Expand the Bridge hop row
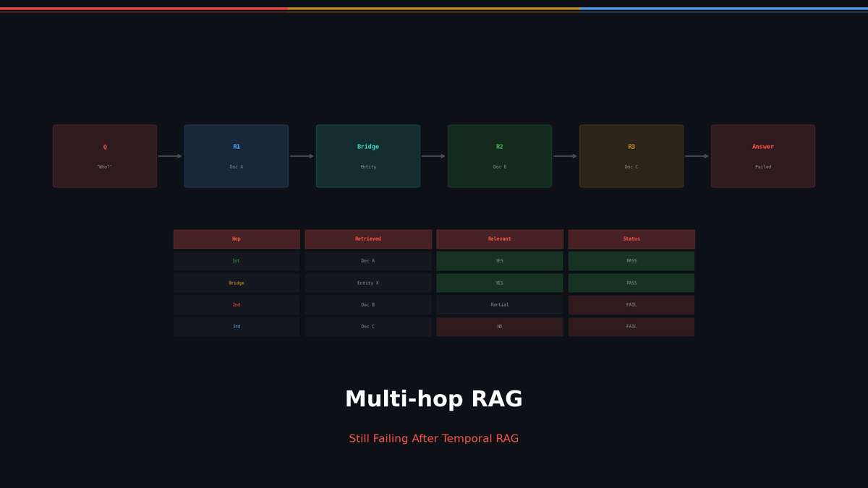The height and width of the screenshot is (488, 868). [236, 283]
